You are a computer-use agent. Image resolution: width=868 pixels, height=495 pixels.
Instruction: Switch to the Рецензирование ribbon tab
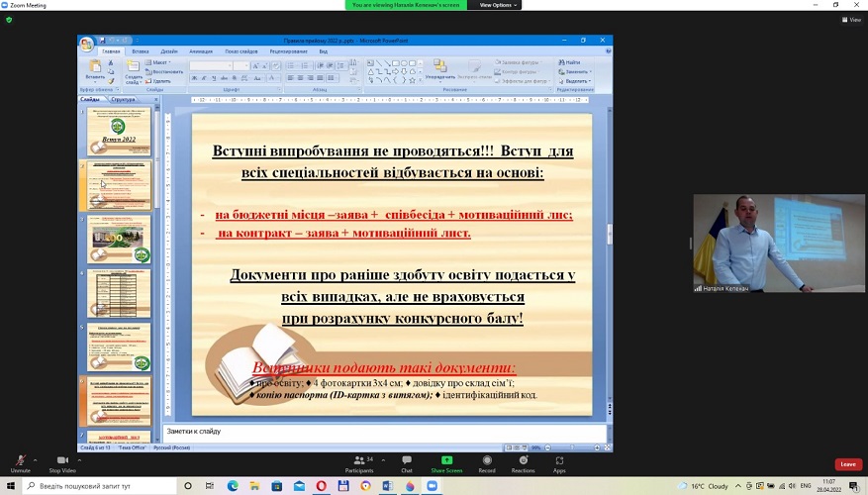click(288, 51)
